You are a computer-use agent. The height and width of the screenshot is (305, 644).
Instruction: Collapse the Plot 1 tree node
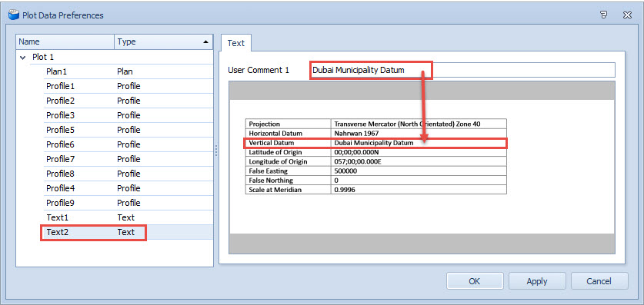point(22,58)
